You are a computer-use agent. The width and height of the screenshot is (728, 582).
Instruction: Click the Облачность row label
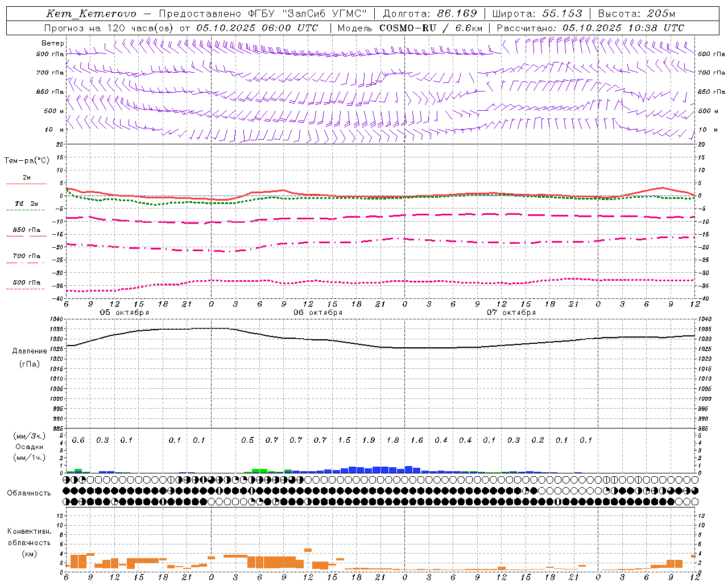[x=29, y=493]
